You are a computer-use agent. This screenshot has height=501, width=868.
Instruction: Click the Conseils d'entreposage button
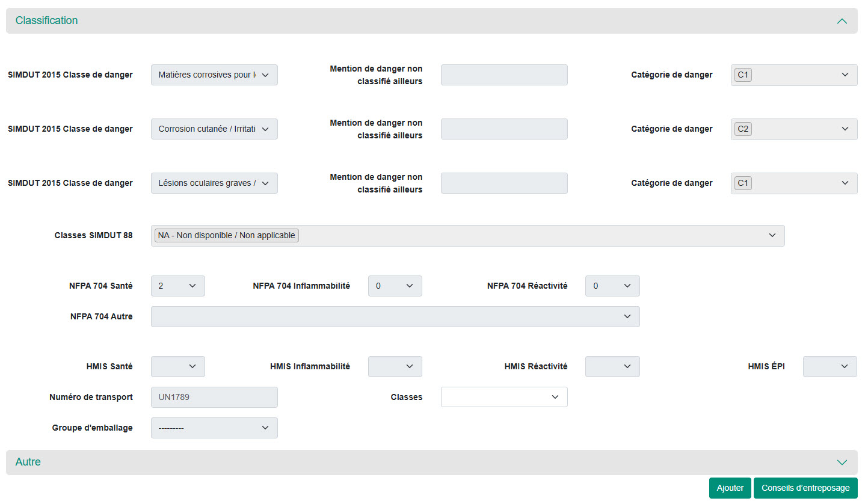click(x=805, y=488)
